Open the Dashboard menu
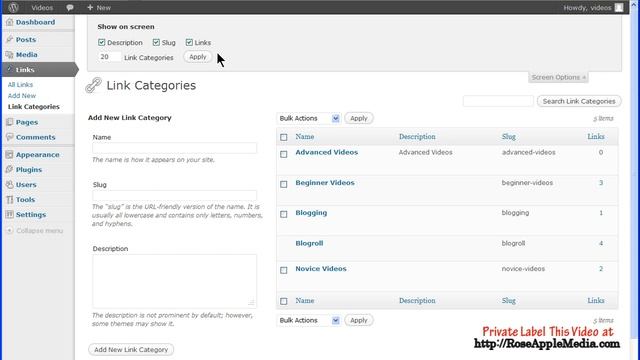 [x=35, y=22]
